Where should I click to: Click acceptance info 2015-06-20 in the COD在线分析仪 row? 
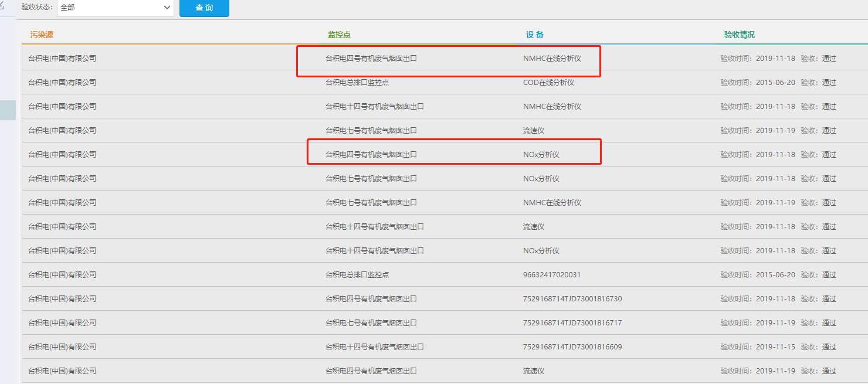778,83
